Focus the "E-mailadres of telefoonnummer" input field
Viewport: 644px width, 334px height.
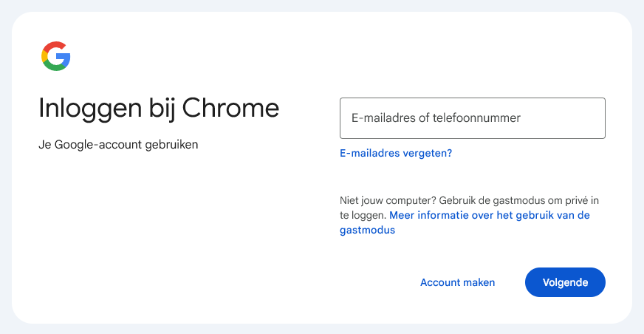point(472,118)
